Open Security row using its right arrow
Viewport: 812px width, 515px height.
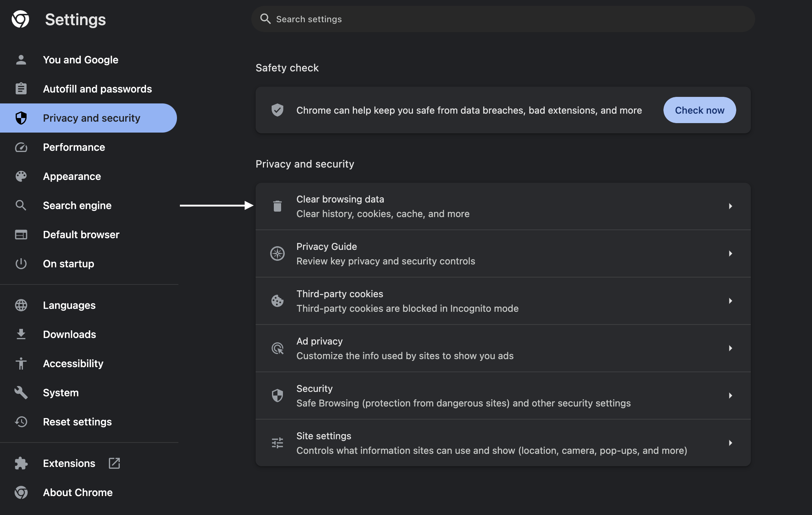coord(730,396)
